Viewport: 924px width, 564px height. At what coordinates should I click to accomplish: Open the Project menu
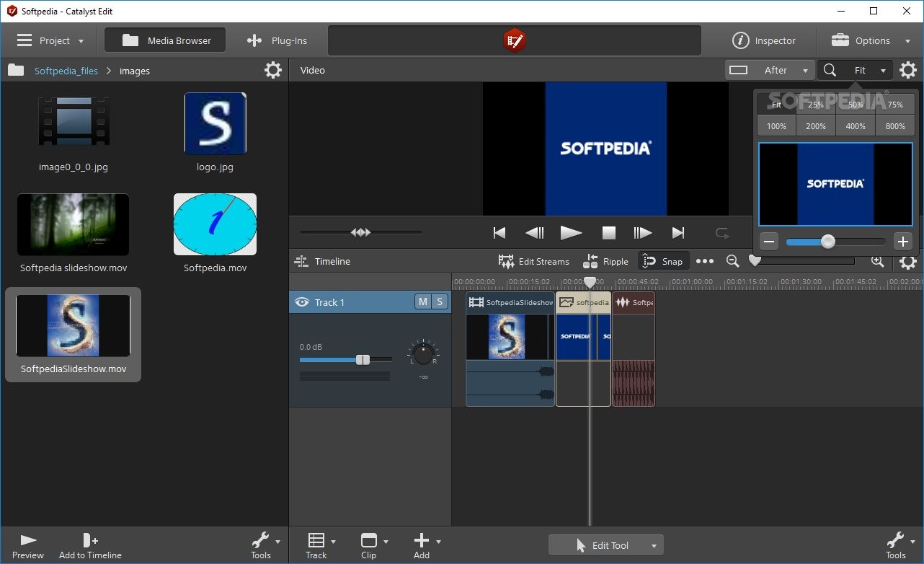(50, 40)
